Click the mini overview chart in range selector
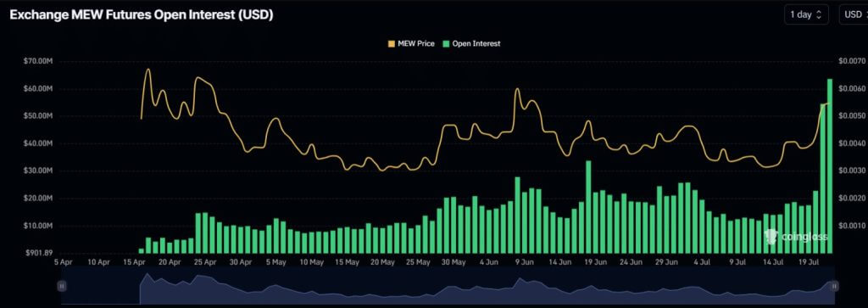868x308 pixels. click(x=448, y=286)
